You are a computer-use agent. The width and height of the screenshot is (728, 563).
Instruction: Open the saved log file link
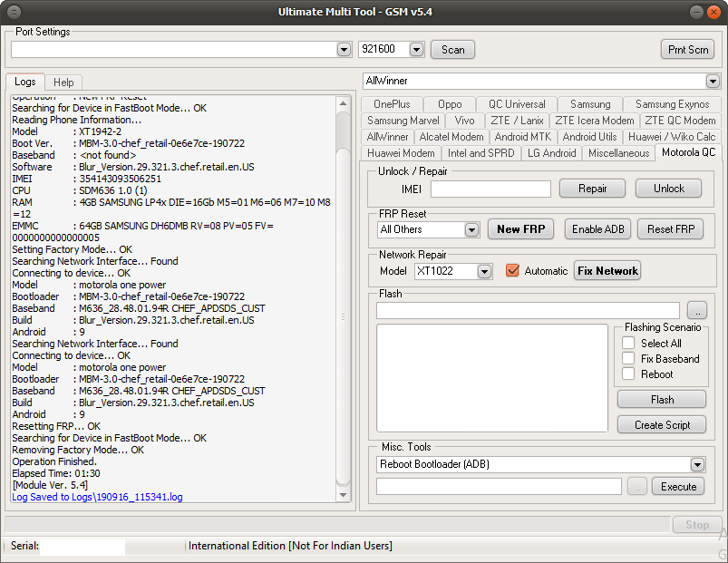(x=97, y=497)
